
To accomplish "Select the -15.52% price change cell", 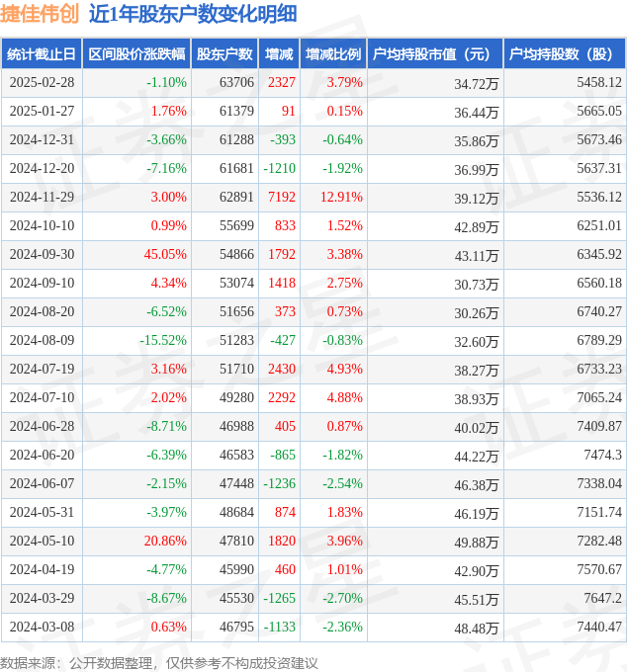I will coord(163,341).
